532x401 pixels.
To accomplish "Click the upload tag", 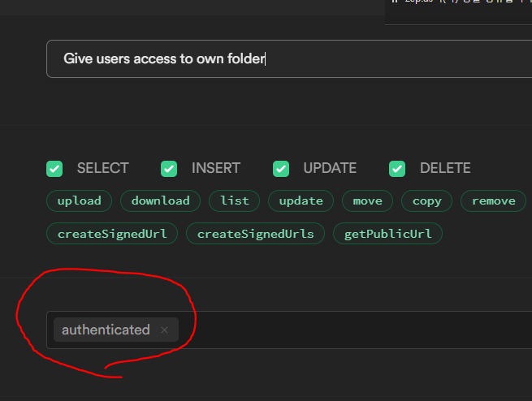I will (79, 201).
